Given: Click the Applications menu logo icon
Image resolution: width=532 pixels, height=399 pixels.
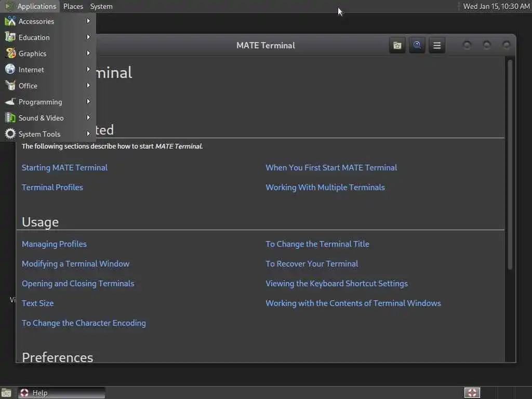Looking at the screenshot, I should tap(9, 6).
